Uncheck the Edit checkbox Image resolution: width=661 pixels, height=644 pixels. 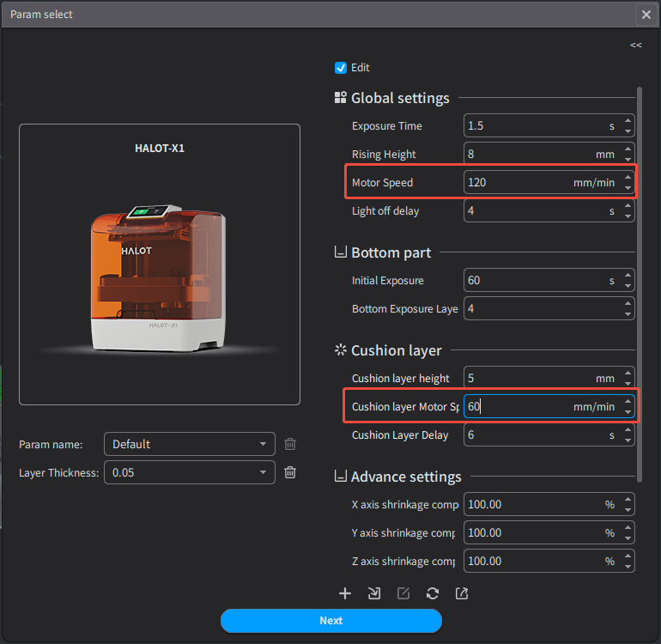pos(341,68)
